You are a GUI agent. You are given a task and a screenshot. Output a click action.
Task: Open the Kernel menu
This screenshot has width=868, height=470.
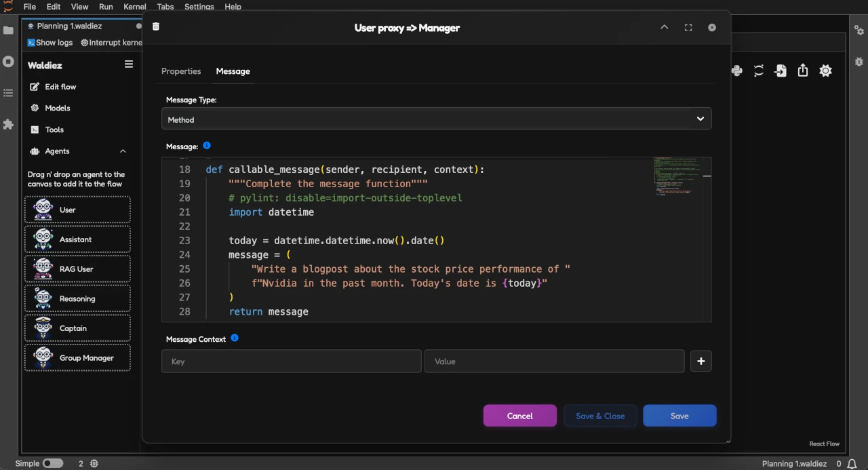[135, 7]
